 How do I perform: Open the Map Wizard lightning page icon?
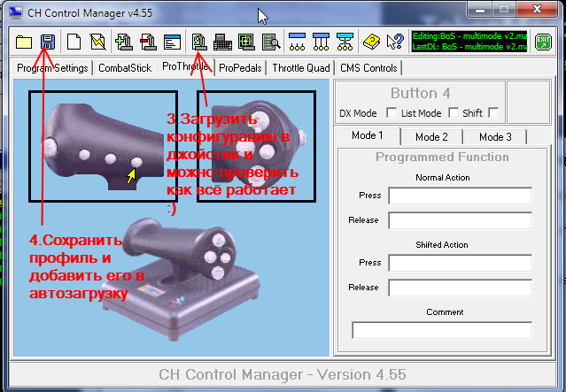(97, 42)
